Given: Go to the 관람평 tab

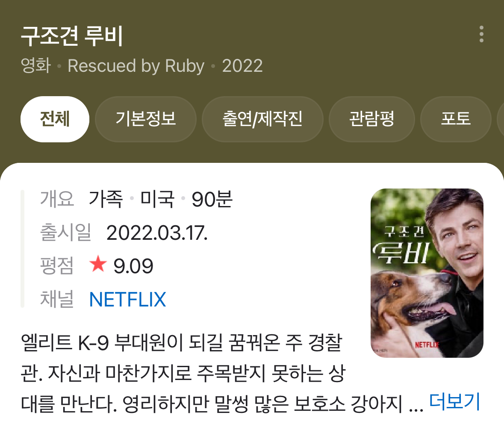Looking at the screenshot, I should (x=371, y=119).
